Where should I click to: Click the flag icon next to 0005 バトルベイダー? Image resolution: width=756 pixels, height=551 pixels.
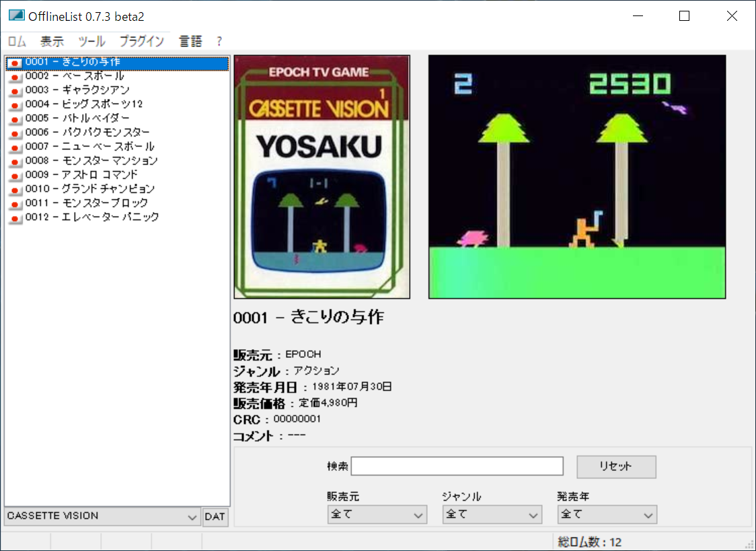pyautogui.click(x=15, y=118)
